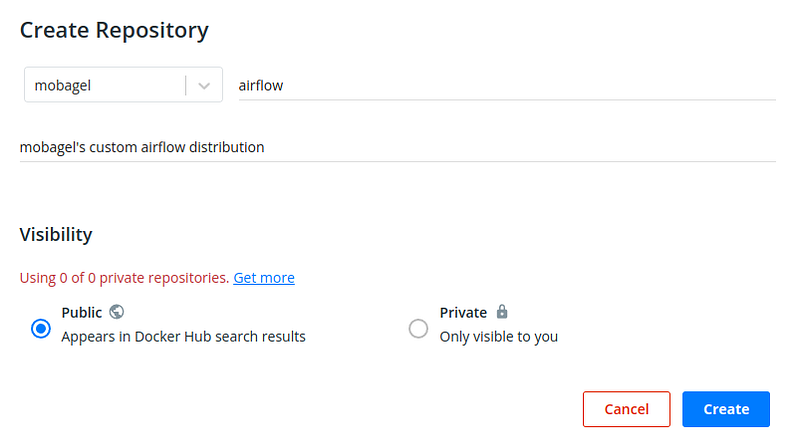Image resolution: width=800 pixels, height=441 pixels.
Task: Click the globe icon beside Public
Action: [x=116, y=312]
